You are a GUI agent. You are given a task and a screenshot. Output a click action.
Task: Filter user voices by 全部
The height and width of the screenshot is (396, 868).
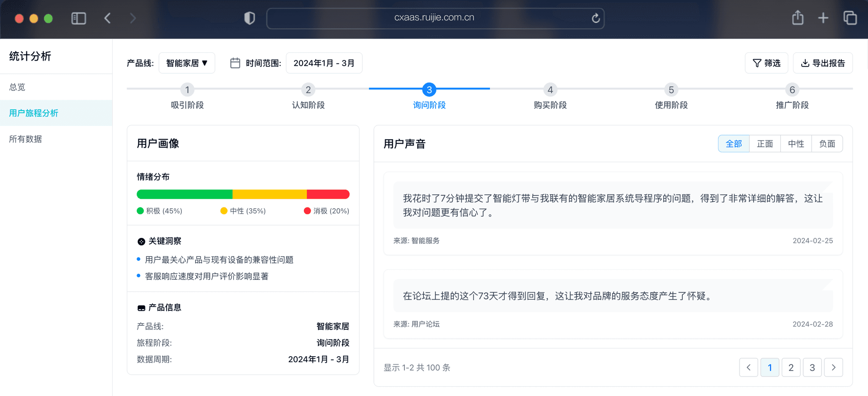[734, 144]
